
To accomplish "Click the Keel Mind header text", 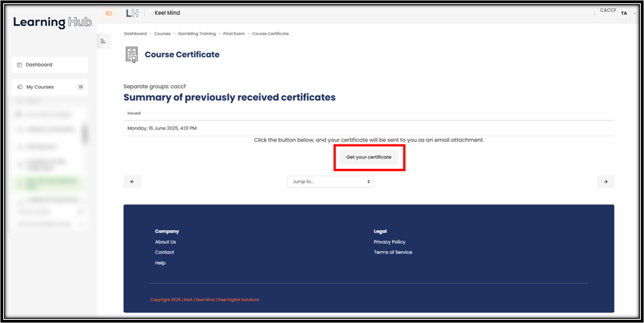I will (x=167, y=13).
